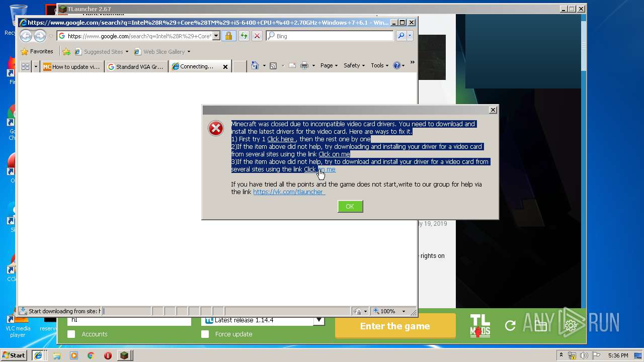The image size is (644, 362).
Task: Open Chrome from the taskbar
Action: coord(91,355)
